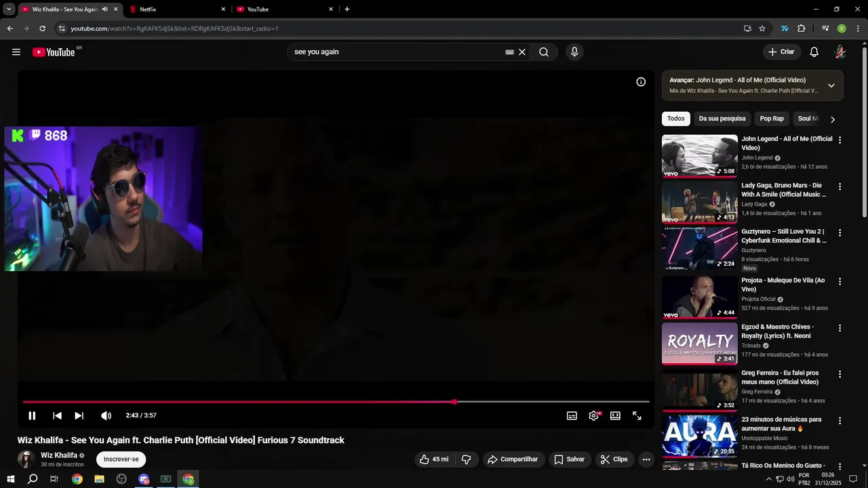Seek on video progress bar

click(x=336, y=402)
